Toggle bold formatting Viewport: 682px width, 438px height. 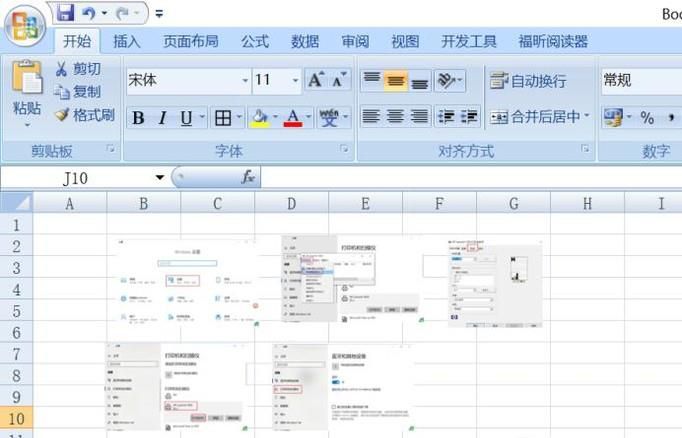coord(138,118)
